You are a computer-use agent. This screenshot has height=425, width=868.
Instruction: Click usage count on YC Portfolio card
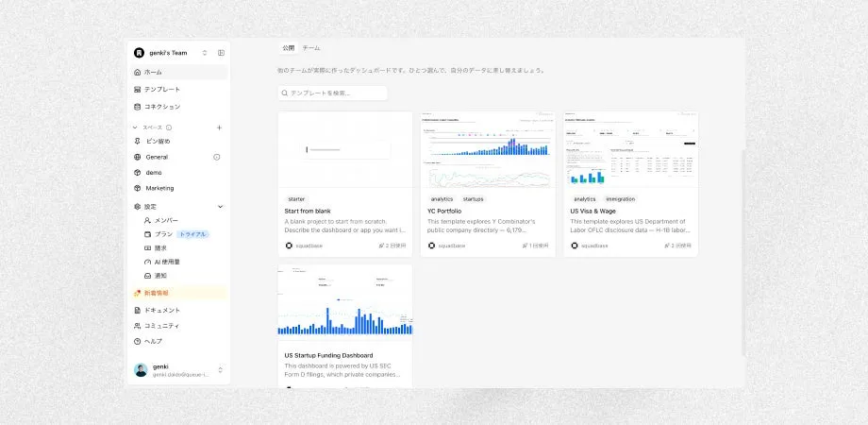point(535,246)
